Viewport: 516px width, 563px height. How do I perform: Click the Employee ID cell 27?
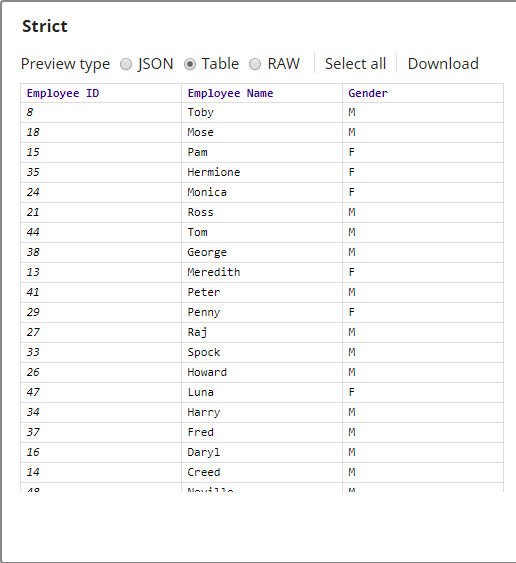point(101,332)
